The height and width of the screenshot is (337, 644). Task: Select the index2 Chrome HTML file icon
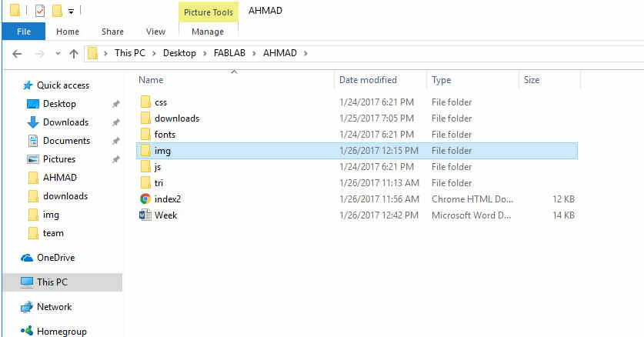click(x=145, y=199)
